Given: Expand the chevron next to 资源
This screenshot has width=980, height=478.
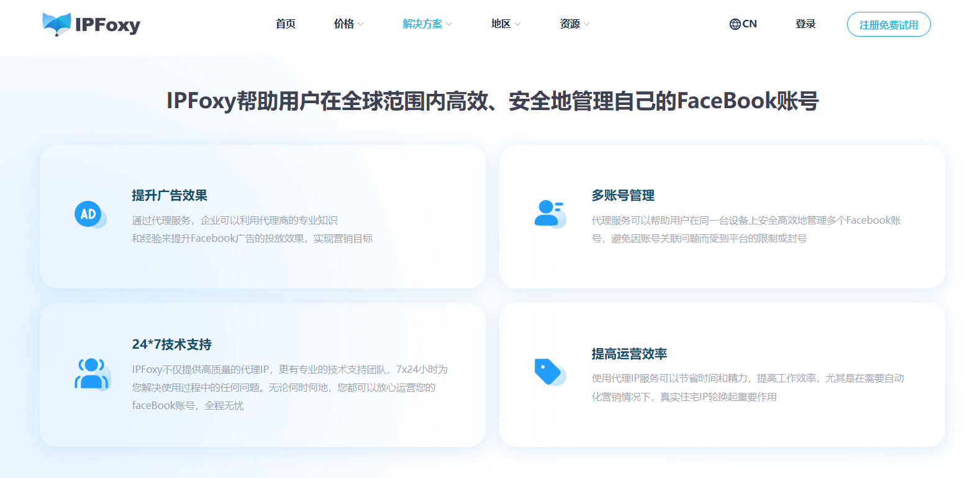Looking at the screenshot, I should pos(587,24).
